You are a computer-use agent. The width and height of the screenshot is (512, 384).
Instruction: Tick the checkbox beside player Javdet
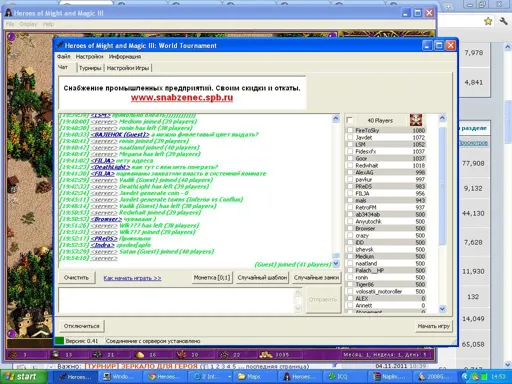coord(350,137)
